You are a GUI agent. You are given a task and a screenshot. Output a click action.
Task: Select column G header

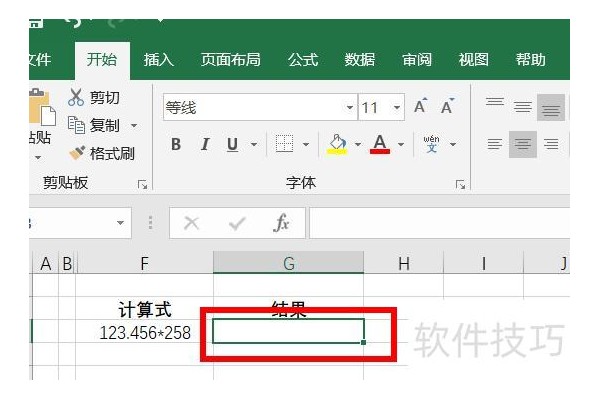tap(289, 263)
